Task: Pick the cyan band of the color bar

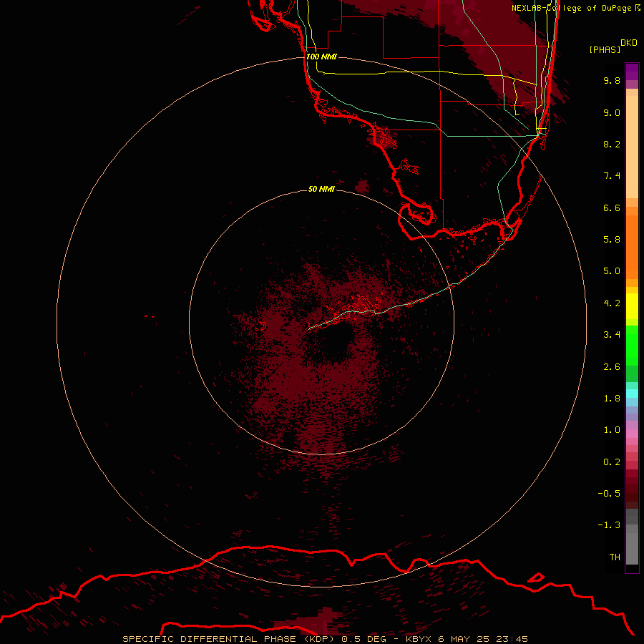Action: (x=632, y=394)
